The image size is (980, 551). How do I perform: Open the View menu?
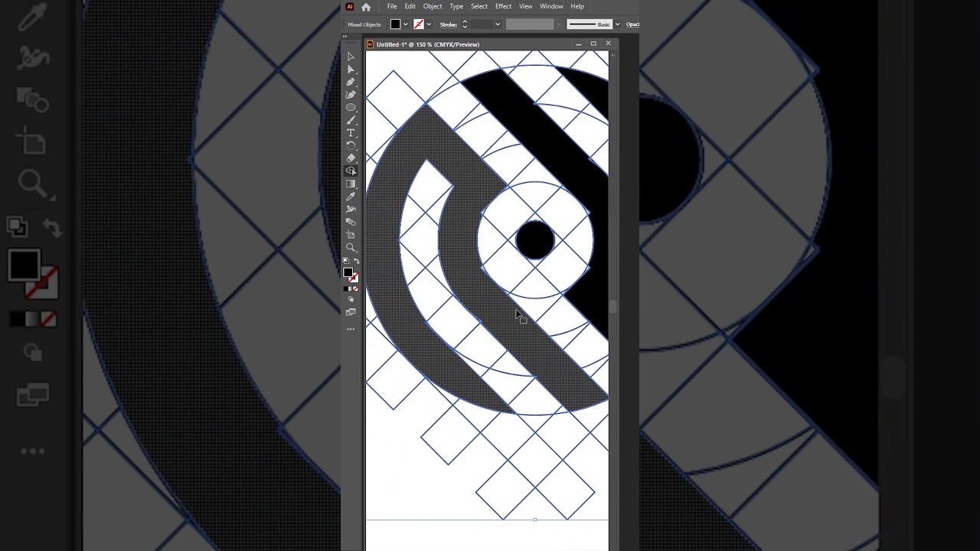526,7
